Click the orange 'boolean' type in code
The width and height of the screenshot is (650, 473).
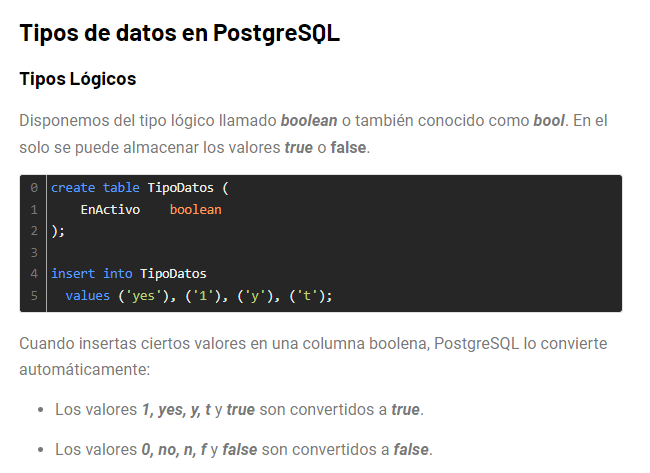[x=195, y=210]
